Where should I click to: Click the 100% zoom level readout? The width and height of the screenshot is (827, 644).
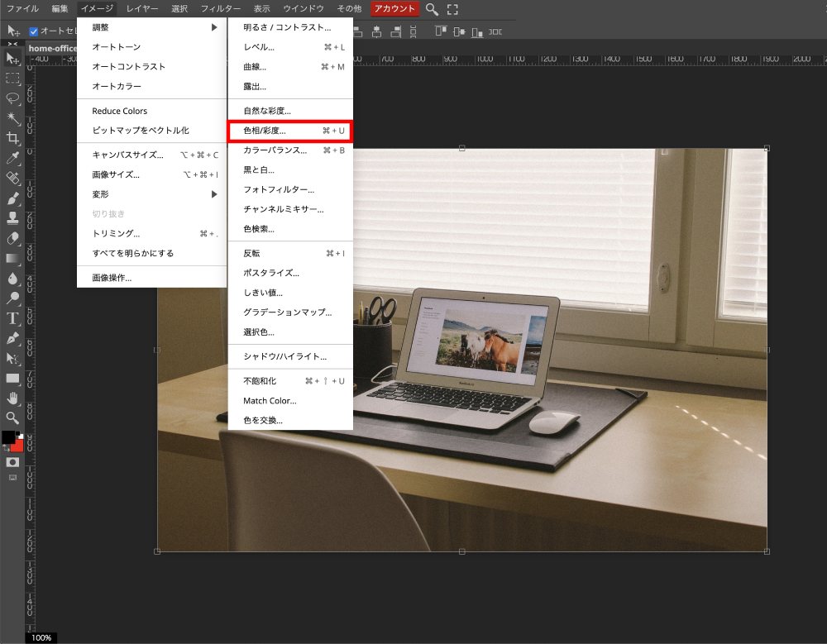(x=41, y=637)
